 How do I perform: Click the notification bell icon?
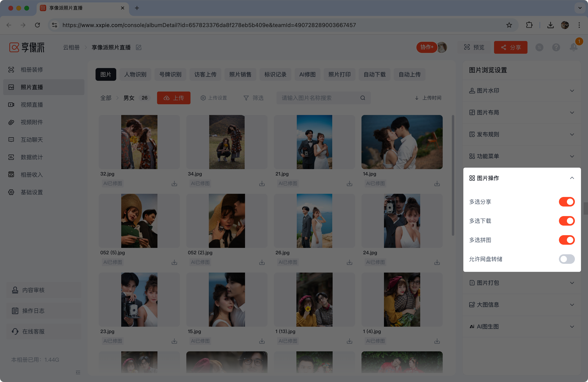tap(573, 47)
